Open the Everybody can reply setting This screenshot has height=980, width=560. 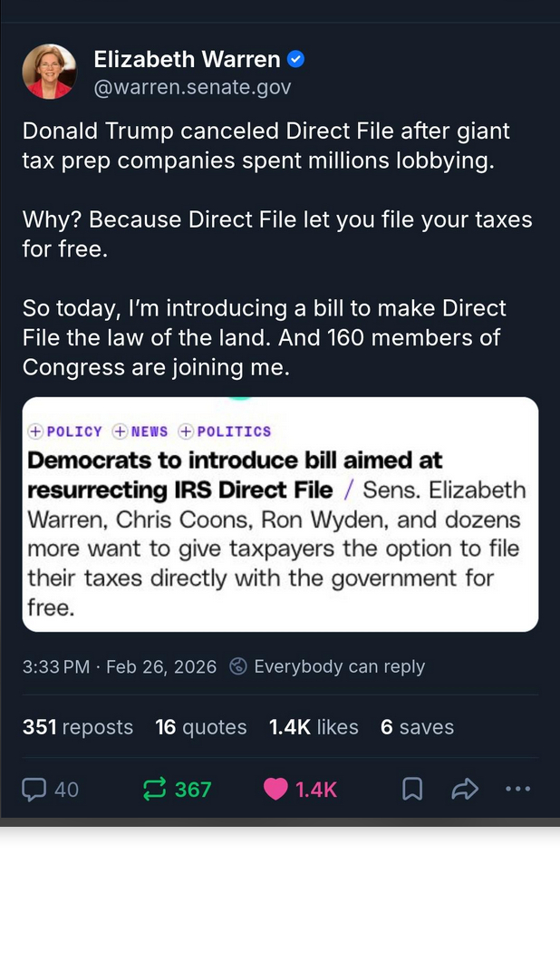click(339, 667)
